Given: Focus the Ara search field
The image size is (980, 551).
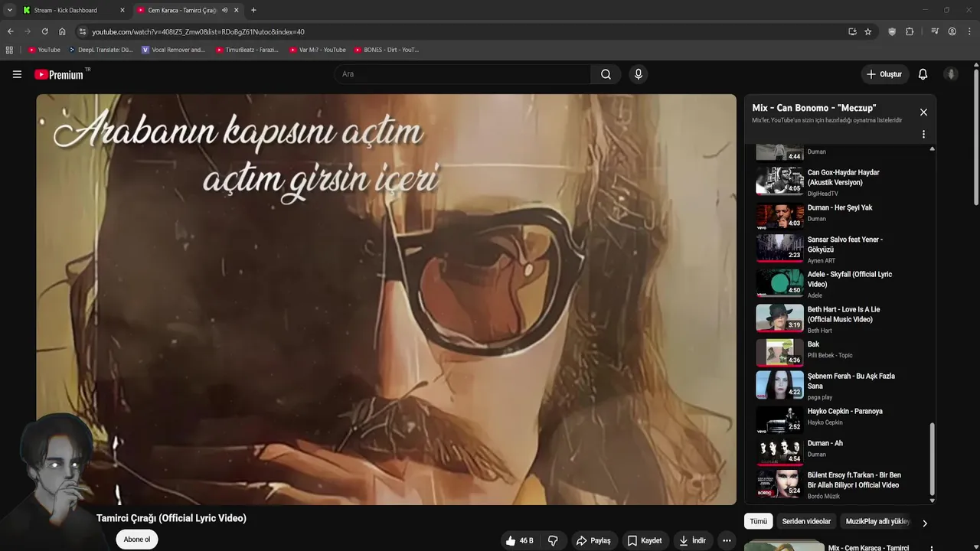Looking at the screenshot, I should (x=462, y=74).
